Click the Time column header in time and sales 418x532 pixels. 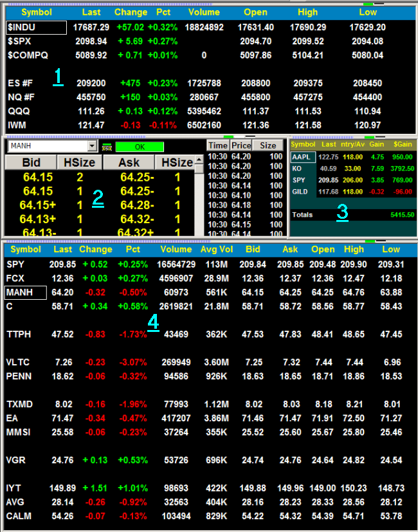tap(217, 146)
